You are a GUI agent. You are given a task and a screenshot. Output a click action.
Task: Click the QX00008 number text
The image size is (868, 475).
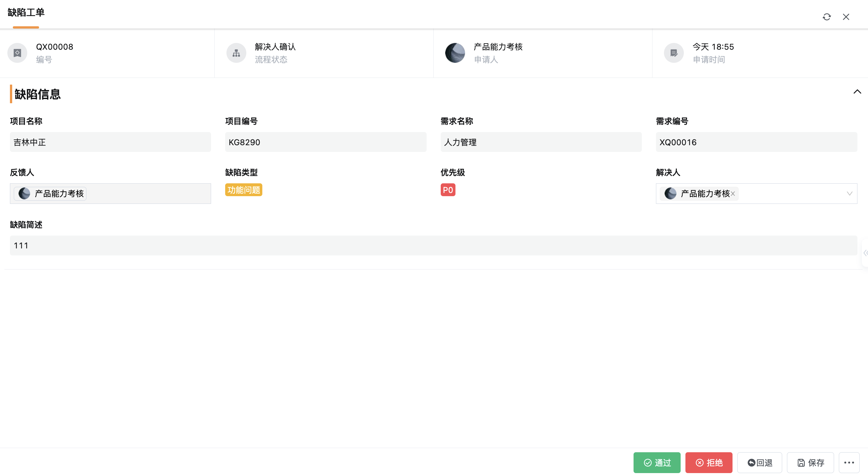click(x=54, y=47)
